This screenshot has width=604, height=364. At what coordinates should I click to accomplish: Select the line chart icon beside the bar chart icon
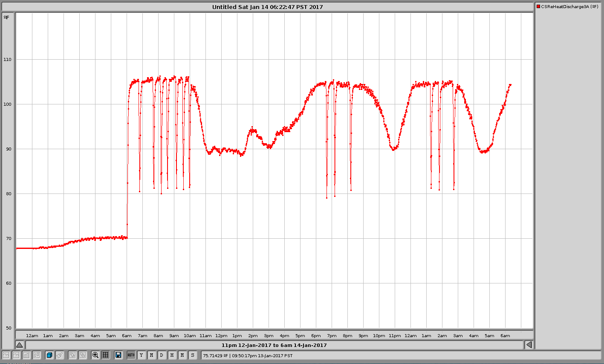click(16, 355)
